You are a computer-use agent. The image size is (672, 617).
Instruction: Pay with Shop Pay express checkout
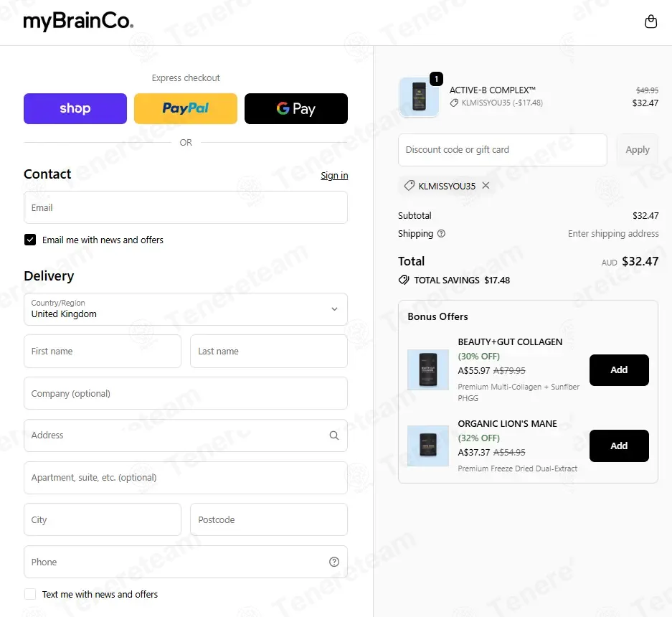[x=75, y=108]
